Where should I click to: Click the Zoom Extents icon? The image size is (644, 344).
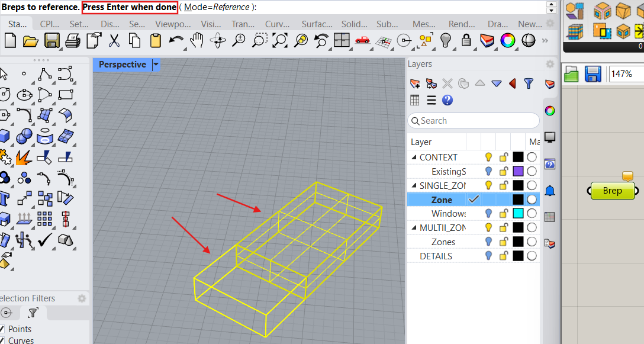click(280, 41)
